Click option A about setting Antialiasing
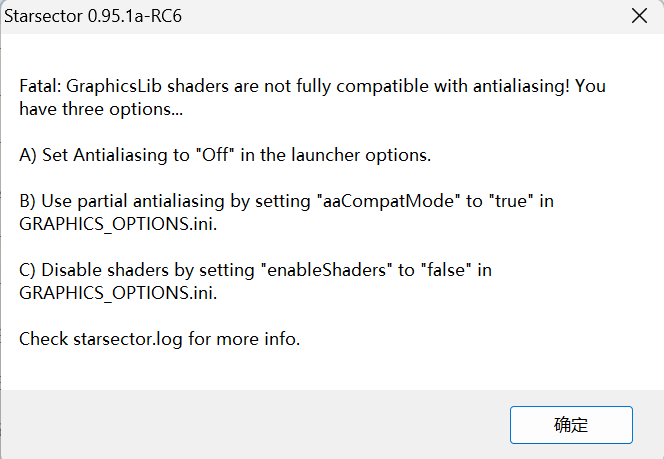664x459 pixels. [224, 155]
